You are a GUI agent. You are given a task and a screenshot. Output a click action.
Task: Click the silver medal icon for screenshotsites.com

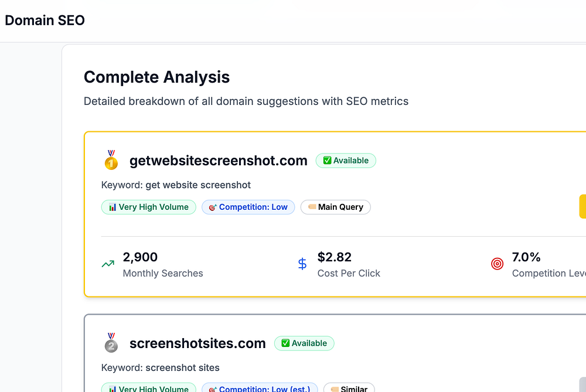(x=111, y=343)
